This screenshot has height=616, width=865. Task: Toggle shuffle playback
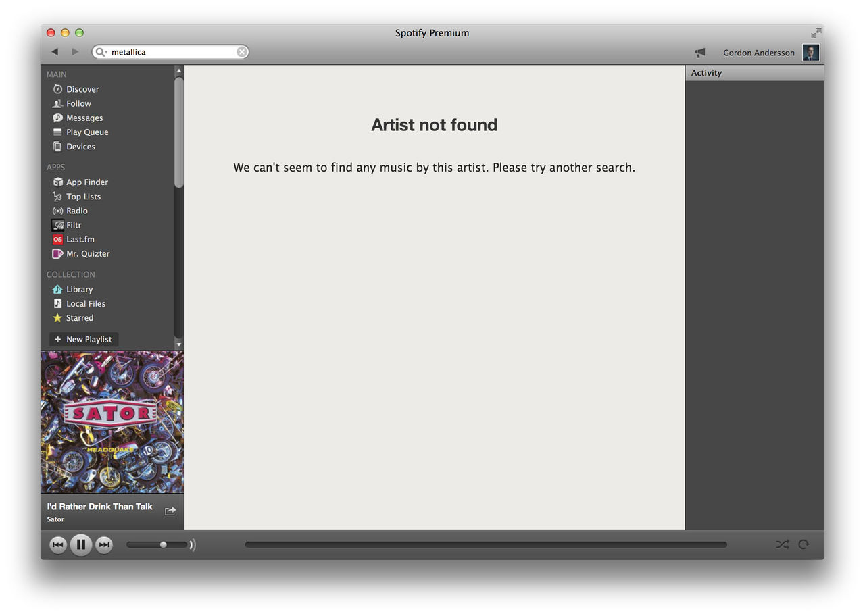click(x=783, y=544)
